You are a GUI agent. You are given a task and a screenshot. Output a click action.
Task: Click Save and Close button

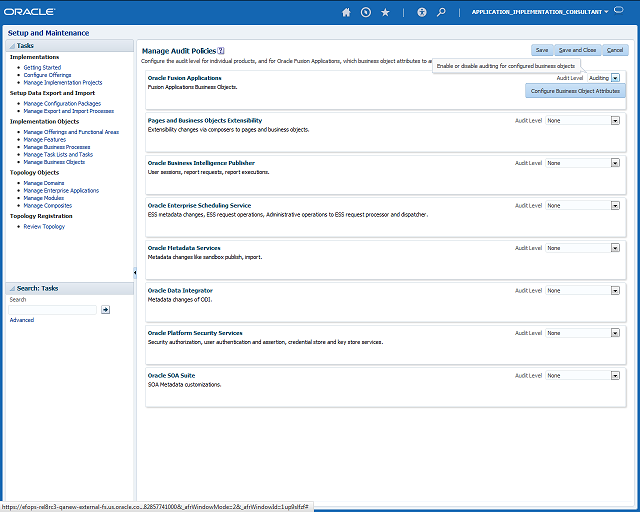click(x=577, y=50)
